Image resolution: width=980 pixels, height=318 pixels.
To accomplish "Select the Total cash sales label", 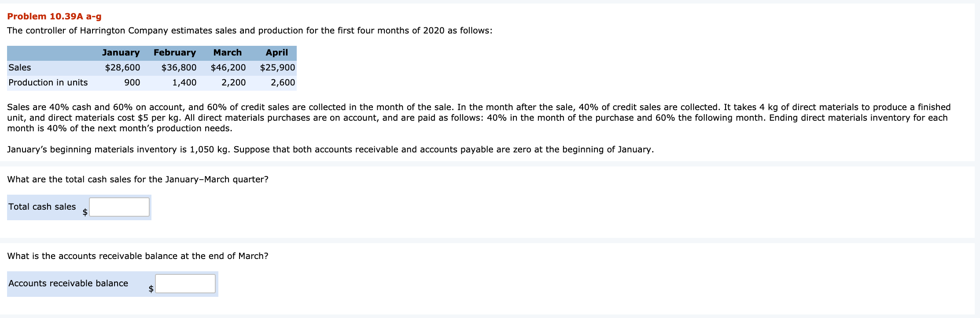I will 41,206.
